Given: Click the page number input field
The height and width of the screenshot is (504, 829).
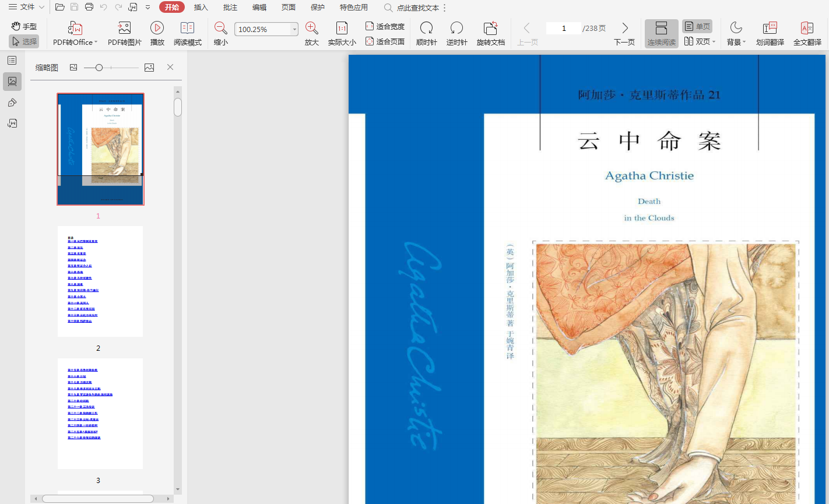Looking at the screenshot, I should click(564, 28).
